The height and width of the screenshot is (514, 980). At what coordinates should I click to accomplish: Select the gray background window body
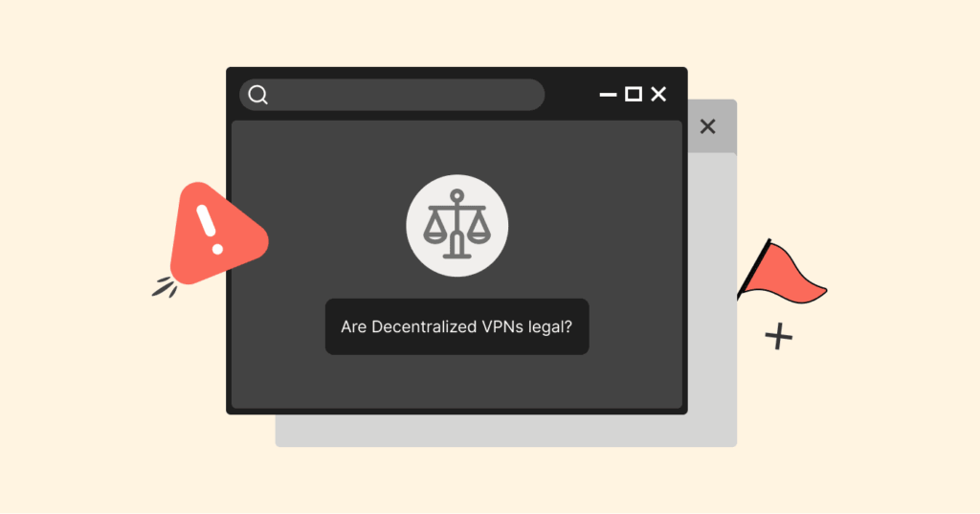712,281
